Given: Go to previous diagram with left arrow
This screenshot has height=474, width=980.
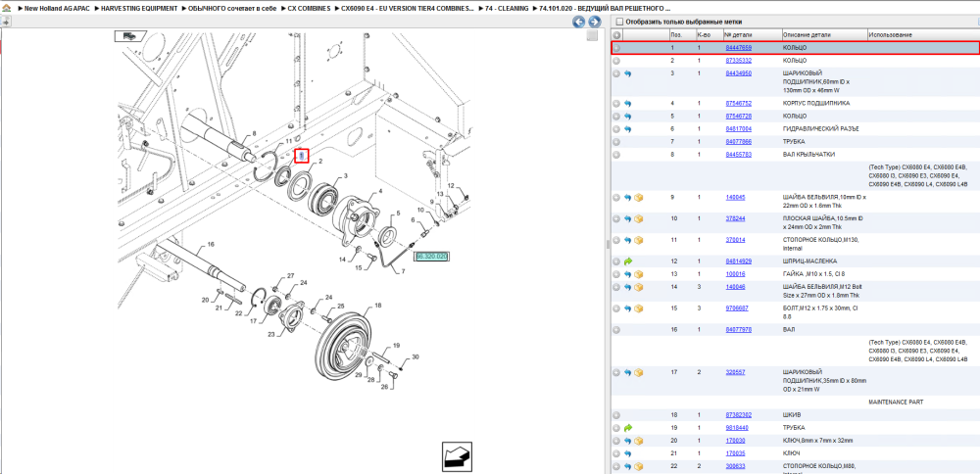Looking at the screenshot, I should (x=579, y=22).
